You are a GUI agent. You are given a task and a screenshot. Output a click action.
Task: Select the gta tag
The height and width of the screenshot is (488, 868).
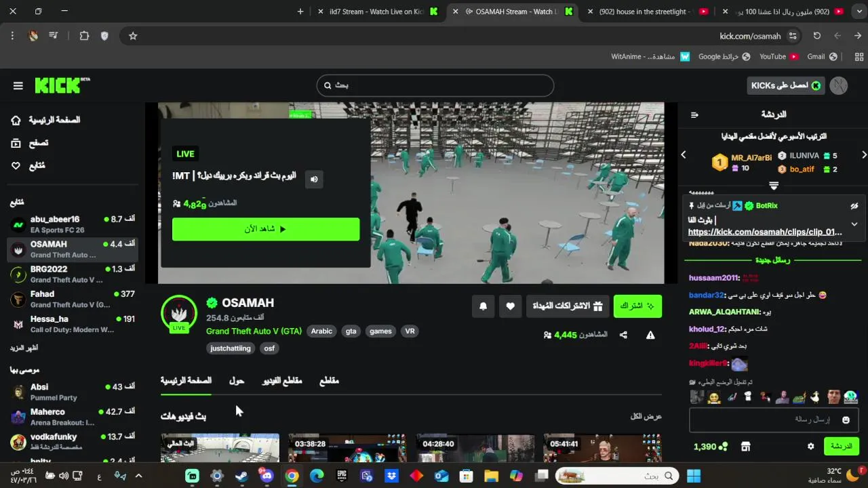click(x=351, y=331)
